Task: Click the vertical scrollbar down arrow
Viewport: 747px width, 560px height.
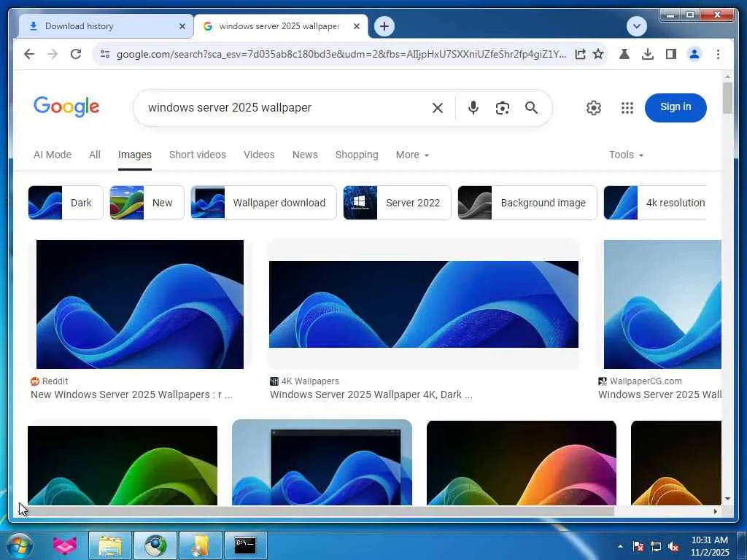Action: tap(727, 499)
